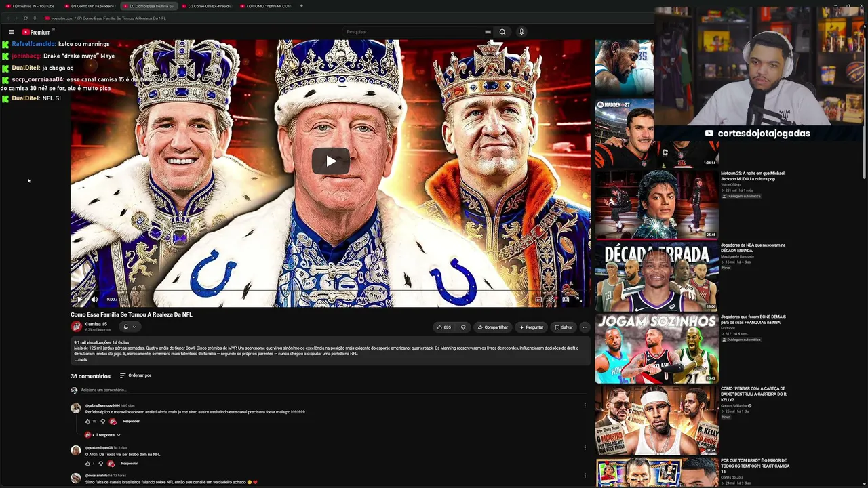
Task: Expand the description with ...mais
Action: coord(81,359)
